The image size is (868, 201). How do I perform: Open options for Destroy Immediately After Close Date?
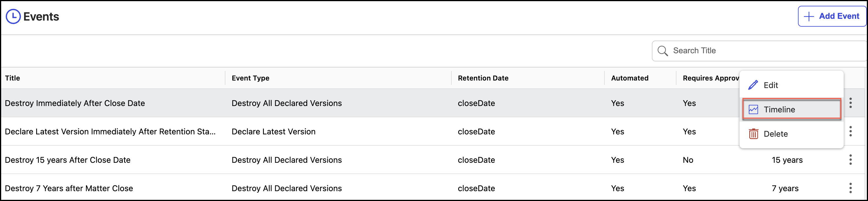[x=850, y=103]
